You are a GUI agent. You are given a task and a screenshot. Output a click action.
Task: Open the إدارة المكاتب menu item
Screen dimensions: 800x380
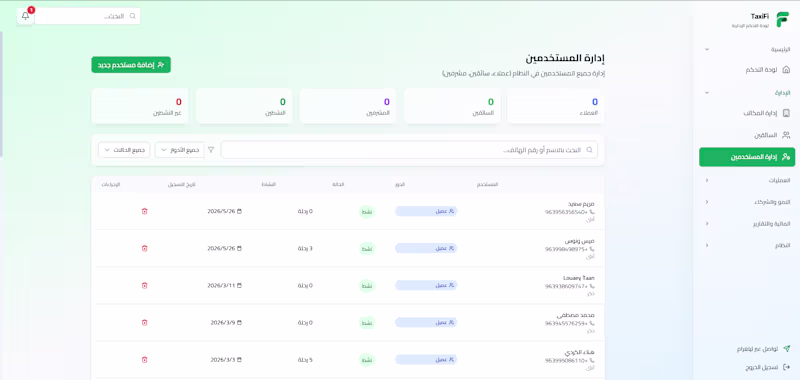[747, 113]
